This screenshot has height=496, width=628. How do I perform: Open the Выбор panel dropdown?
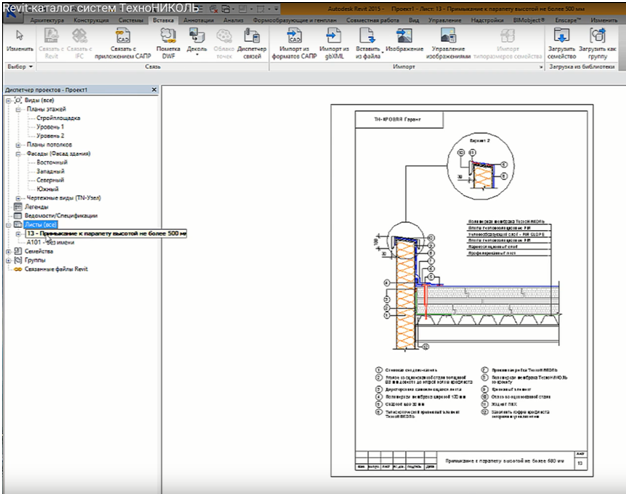[20, 67]
